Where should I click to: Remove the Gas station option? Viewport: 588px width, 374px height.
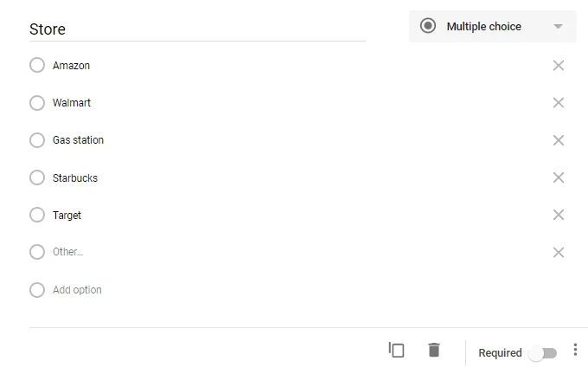559,140
